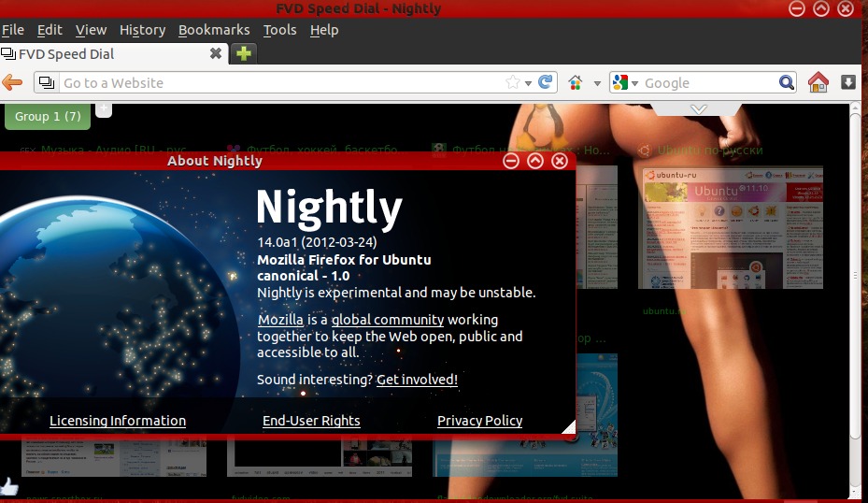Viewport: 868px width, 503px height.
Task: Open ubuntu-ru speed dial thumbnail
Action: click(x=731, y=227)
